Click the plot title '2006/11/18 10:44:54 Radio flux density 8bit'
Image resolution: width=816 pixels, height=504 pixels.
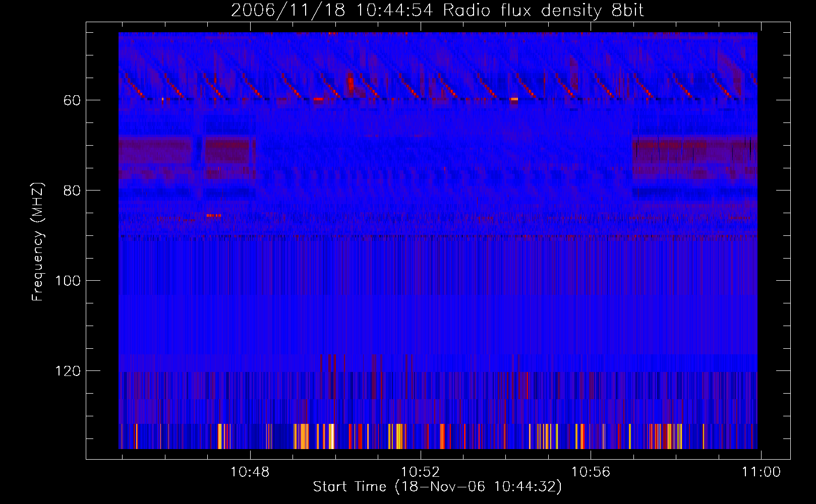[438, 11]
